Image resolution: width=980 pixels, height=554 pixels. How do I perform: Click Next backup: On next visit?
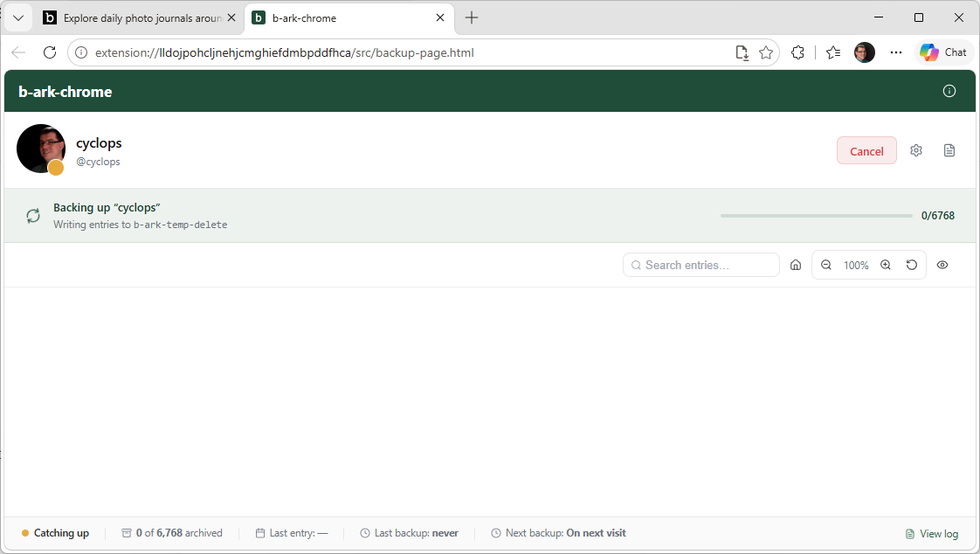tap(559, 533)
